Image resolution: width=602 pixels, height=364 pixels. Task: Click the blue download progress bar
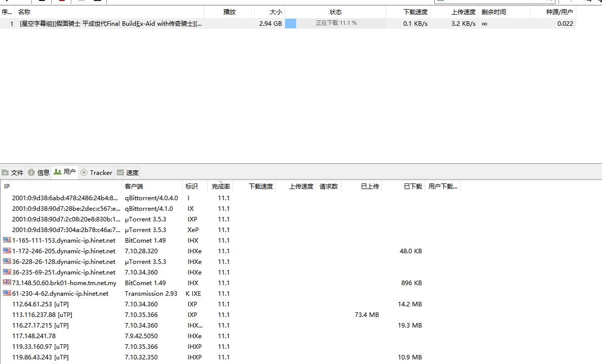[291, 23]
